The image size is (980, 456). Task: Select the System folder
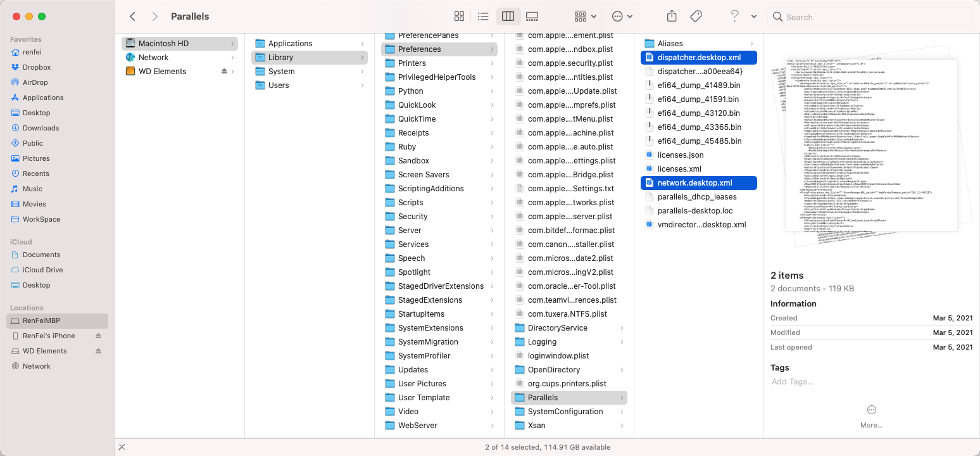pos(310,71)
